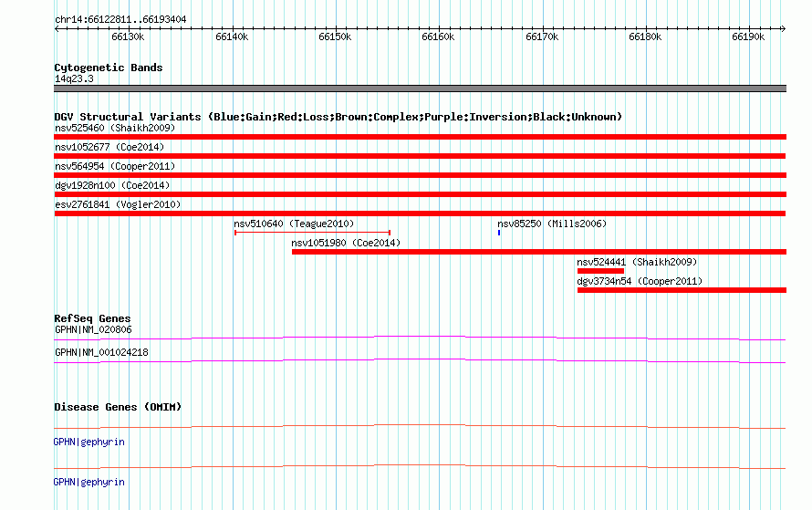812x510 pixels.
Task: Select the upper orange OMIM gene line
Action: pos(420,427)
